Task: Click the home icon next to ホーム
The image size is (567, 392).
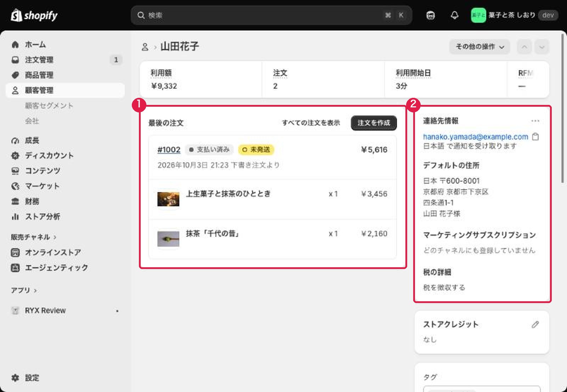Action: 15,44
